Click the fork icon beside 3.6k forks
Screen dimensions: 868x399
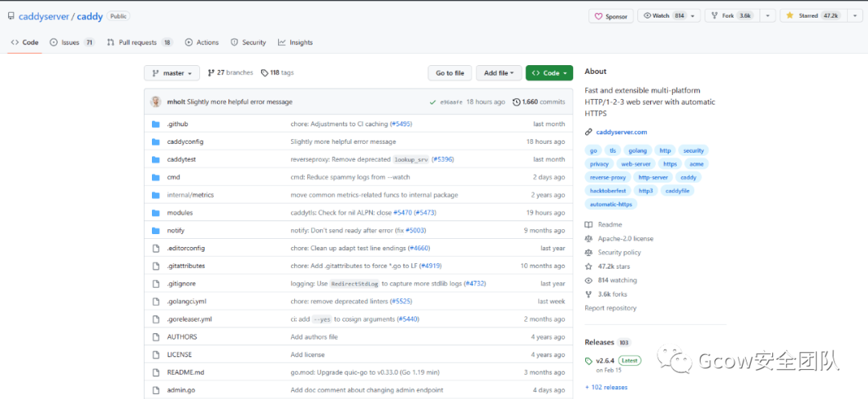tap(588, 294)
